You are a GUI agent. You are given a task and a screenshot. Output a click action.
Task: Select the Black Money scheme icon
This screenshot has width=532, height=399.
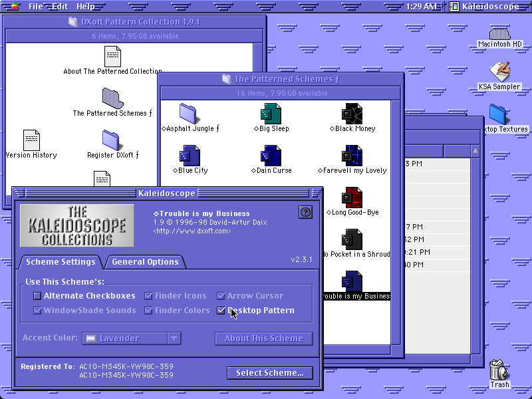pyautogui.click(x=352, y=114)
